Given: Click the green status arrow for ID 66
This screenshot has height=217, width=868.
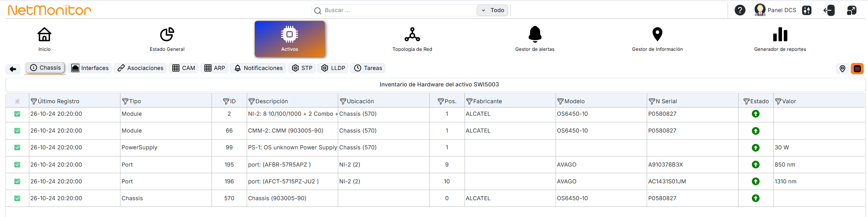Looking at the screenshot, I should [x=755, y=131].
